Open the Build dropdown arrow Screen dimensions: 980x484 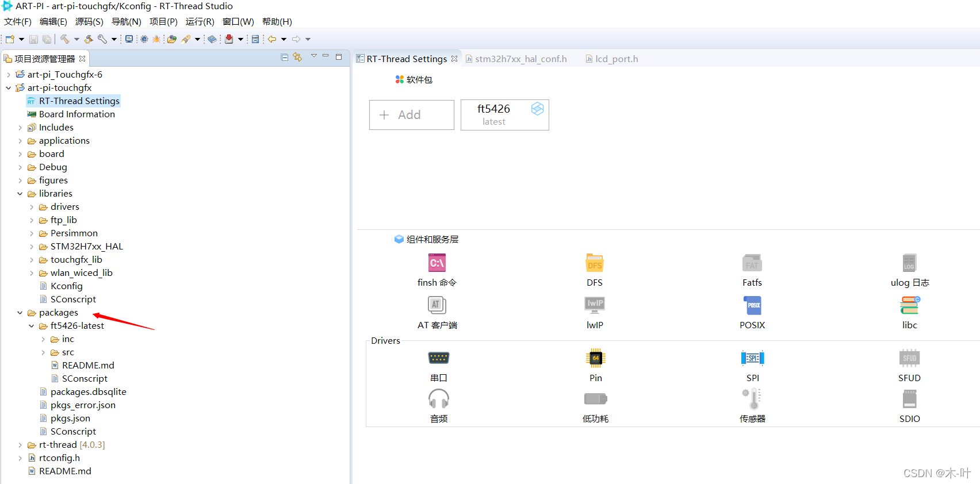[x=76, y=39]
